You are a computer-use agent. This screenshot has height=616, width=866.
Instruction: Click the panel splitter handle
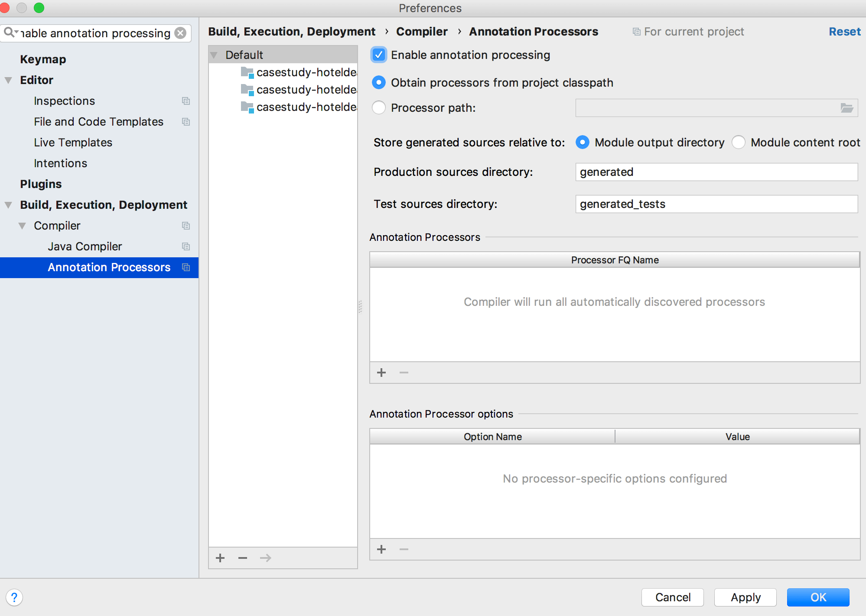pyautogui.click(x=360, y=307)
